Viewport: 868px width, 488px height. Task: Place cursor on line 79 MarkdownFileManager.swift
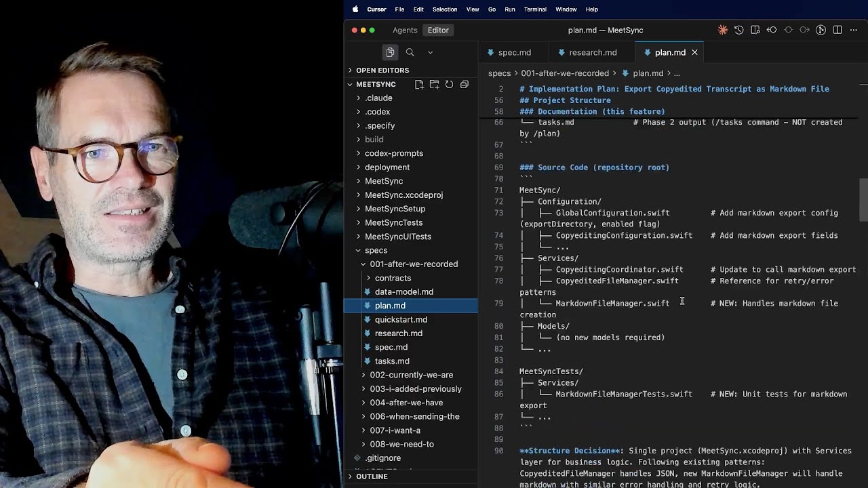(x=612, y=304)
